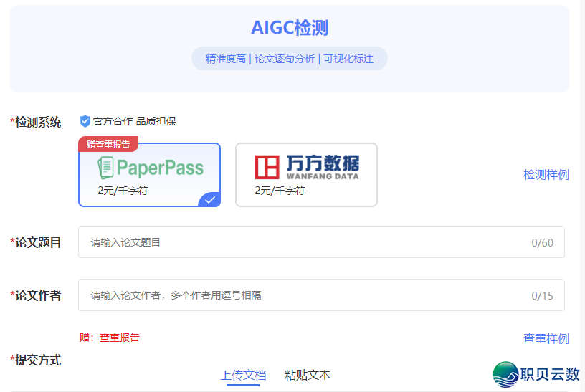Select the PaperPass detection system card
The height and width of the screenshot is (392, 585).
[x=149, y=175]
